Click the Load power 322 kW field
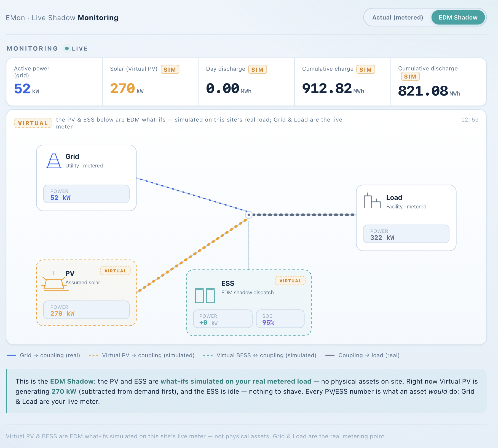This screenshot has width=498, height=448. click(406, 234)
